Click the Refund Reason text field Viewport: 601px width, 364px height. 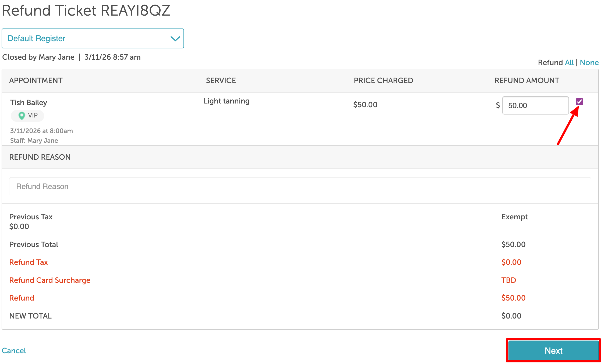(300, 186)
